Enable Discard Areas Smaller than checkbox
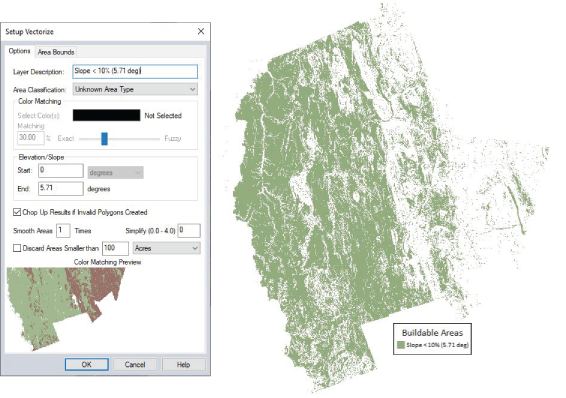566x398 pixels. (17, 248)
